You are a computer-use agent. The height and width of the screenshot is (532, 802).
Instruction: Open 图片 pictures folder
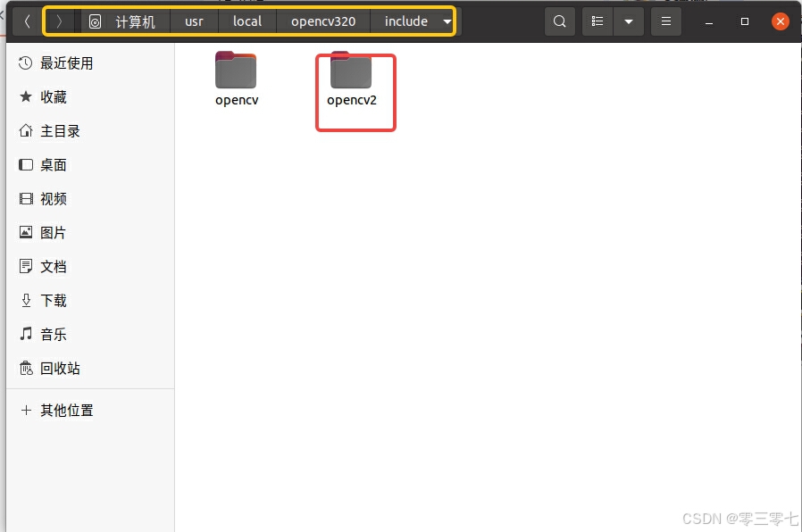[x=90, y=233]
